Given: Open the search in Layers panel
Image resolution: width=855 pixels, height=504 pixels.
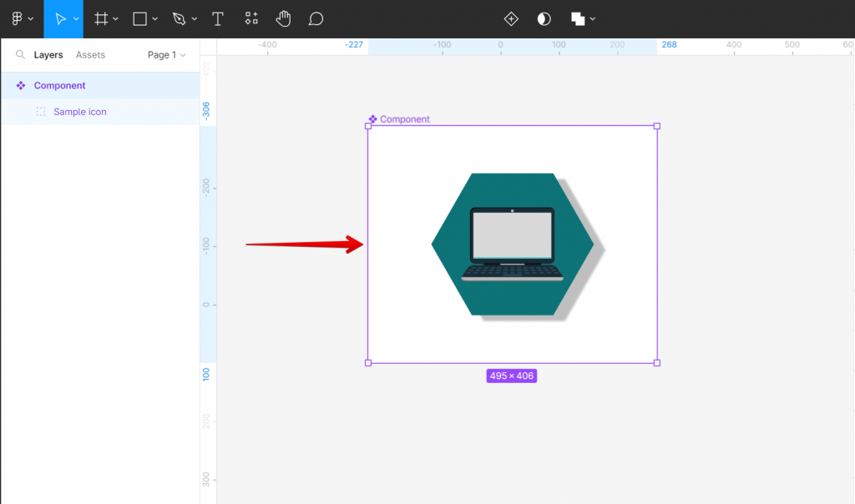Looking at the screenshot, I should pyautogui.click(x=19, y=54).
